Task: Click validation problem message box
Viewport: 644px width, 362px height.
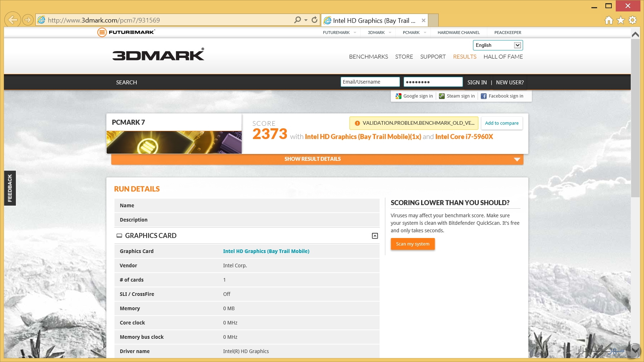Action: [x=414, y=123]
